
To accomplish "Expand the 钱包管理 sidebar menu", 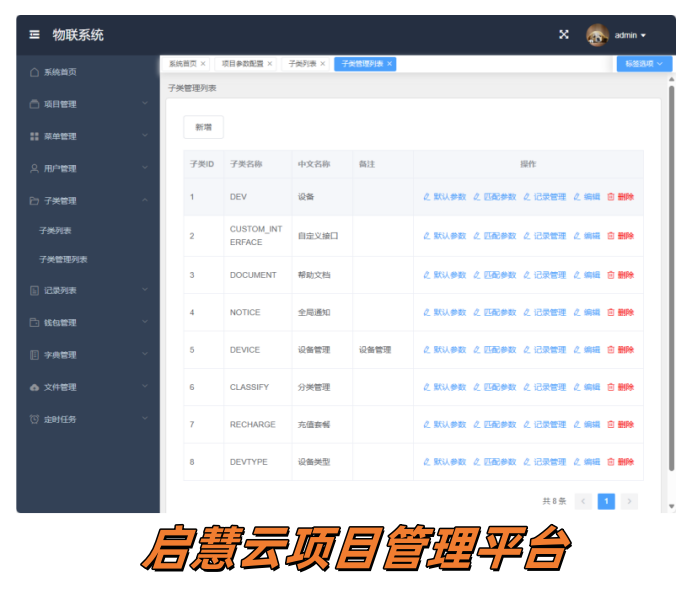I will (x=145, y=323).
